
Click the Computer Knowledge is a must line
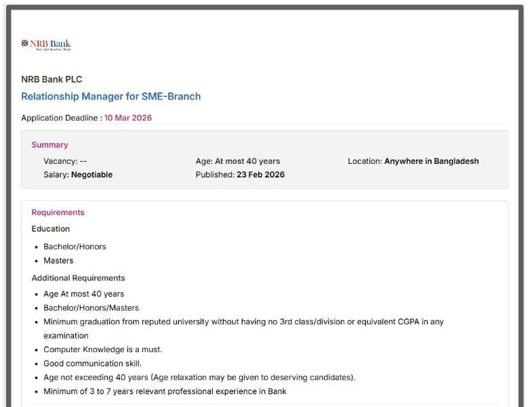pos(102,349)
